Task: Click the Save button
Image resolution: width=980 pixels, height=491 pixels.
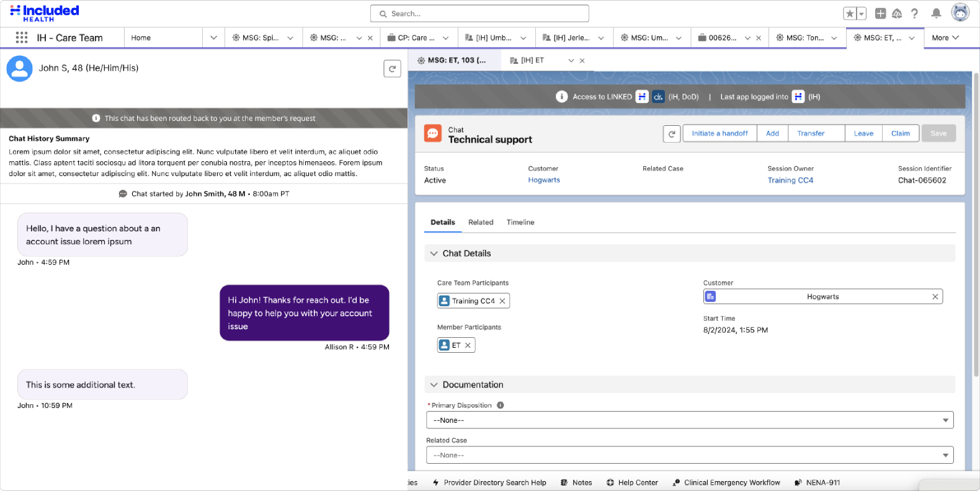Action: 938,133
